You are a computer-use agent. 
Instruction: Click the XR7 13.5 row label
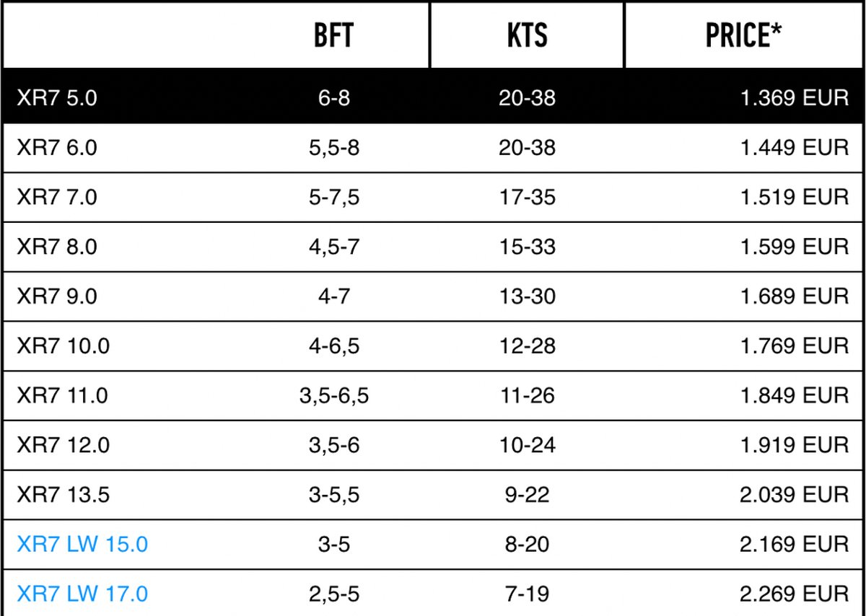(x=64, y=495)
